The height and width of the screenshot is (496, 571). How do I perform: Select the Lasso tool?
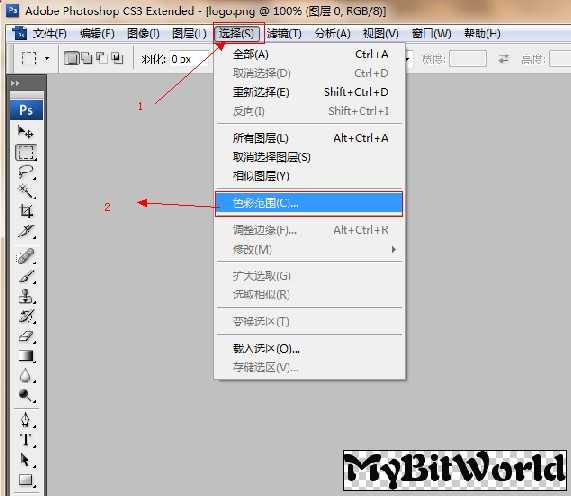pos(25,172)
